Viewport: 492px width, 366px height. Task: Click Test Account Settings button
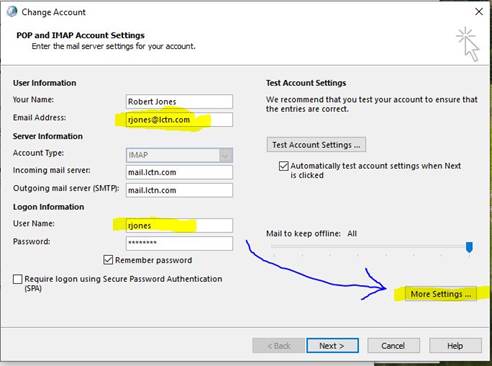tap(316, 145)
